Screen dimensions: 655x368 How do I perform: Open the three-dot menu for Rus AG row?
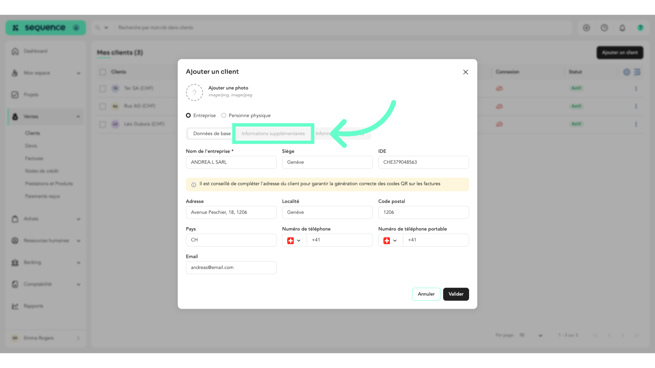tap(636, 106)
